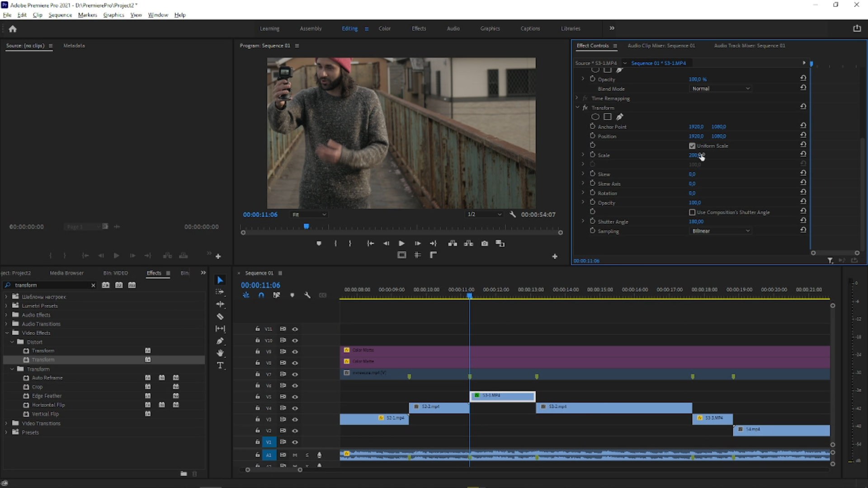868x488 pixels.
Task: Open Timeline display settings wrench
Action: [x=307, y=295]
